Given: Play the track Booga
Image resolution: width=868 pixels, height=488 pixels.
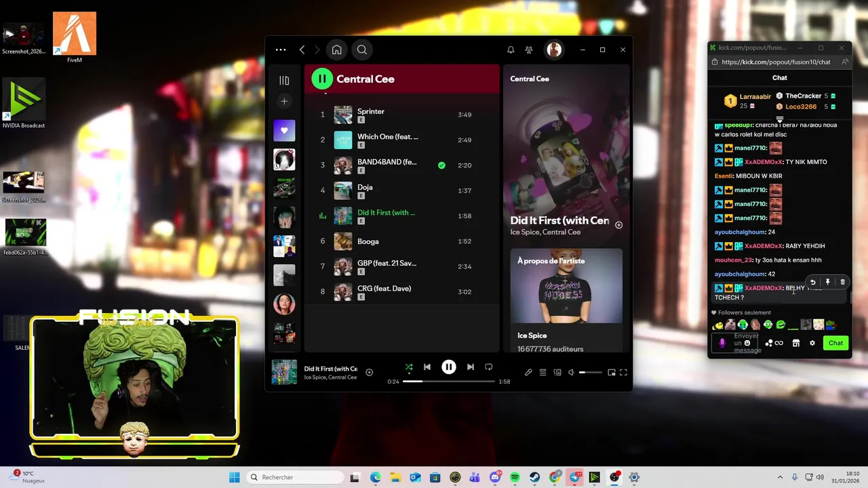Looking at the screenshot, I should click(402, 241).
